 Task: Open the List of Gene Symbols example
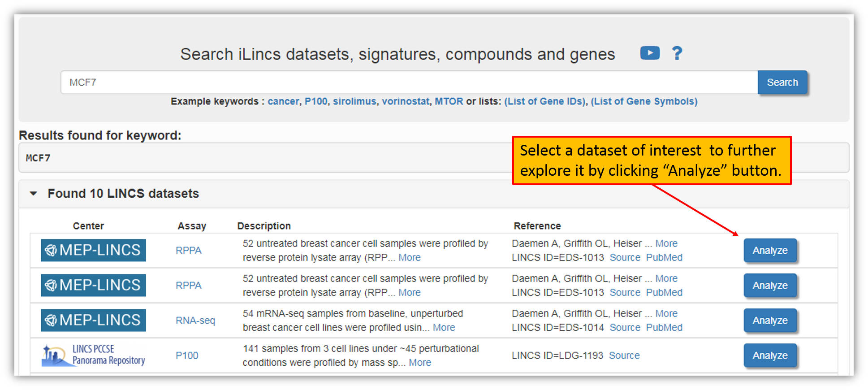(x=644, y=101)
